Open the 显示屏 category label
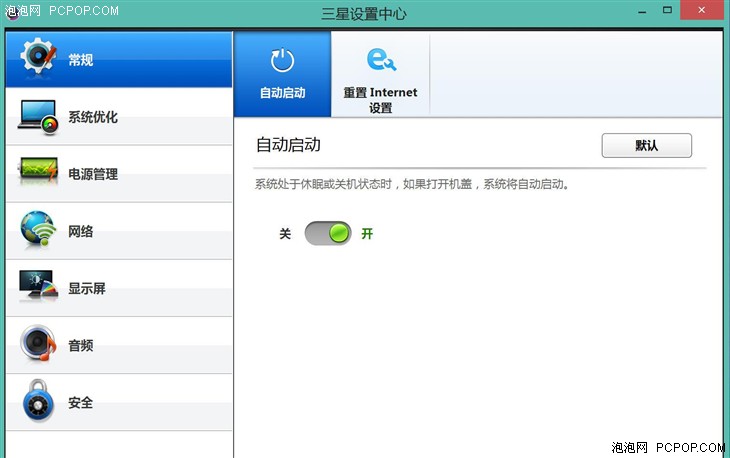730x458 pixels. click(87, 289)
